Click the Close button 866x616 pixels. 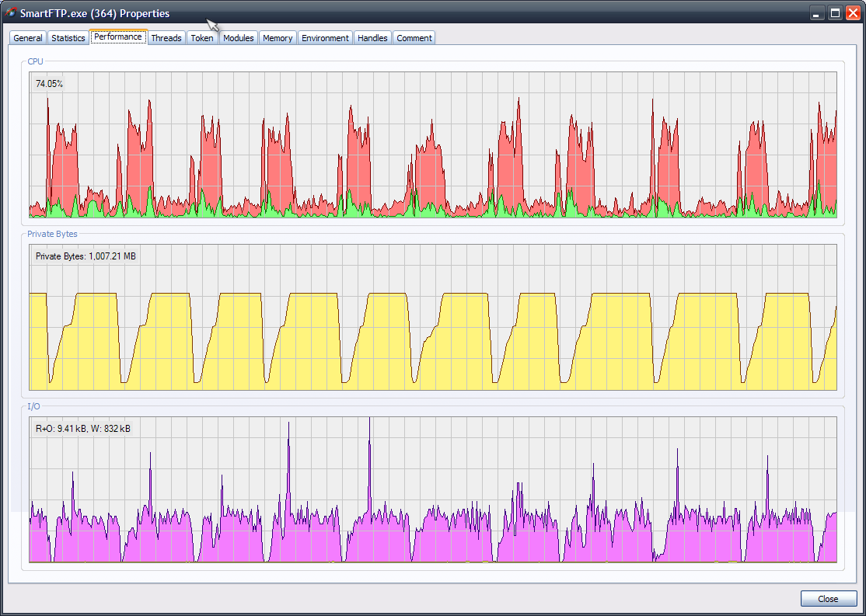[829, 599]
